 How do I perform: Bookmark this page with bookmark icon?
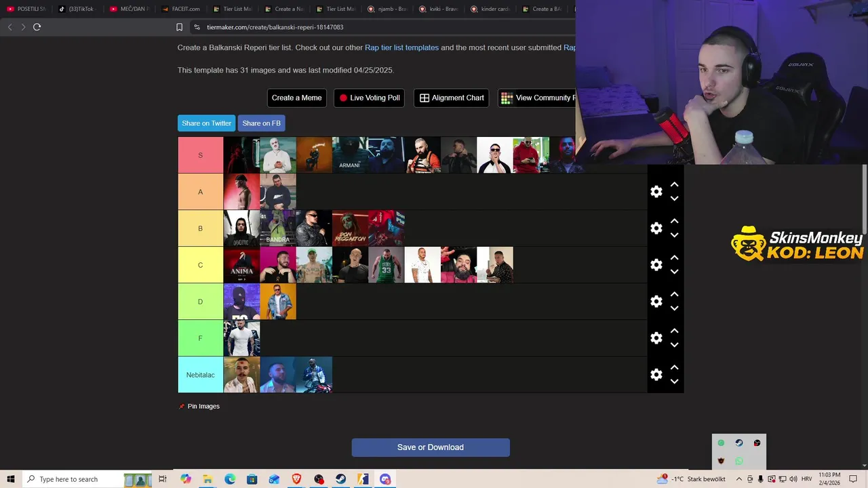pyautogui.click(x=179, y=27)
